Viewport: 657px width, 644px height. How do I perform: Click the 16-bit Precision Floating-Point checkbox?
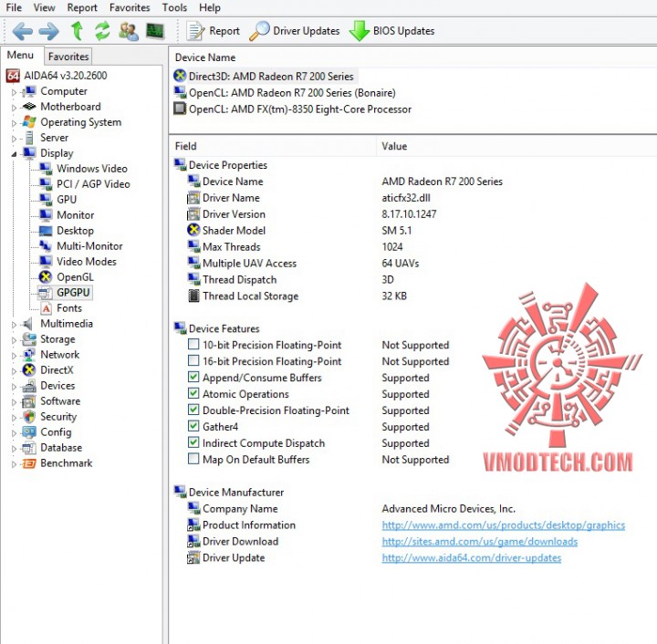tap(193, 361)
